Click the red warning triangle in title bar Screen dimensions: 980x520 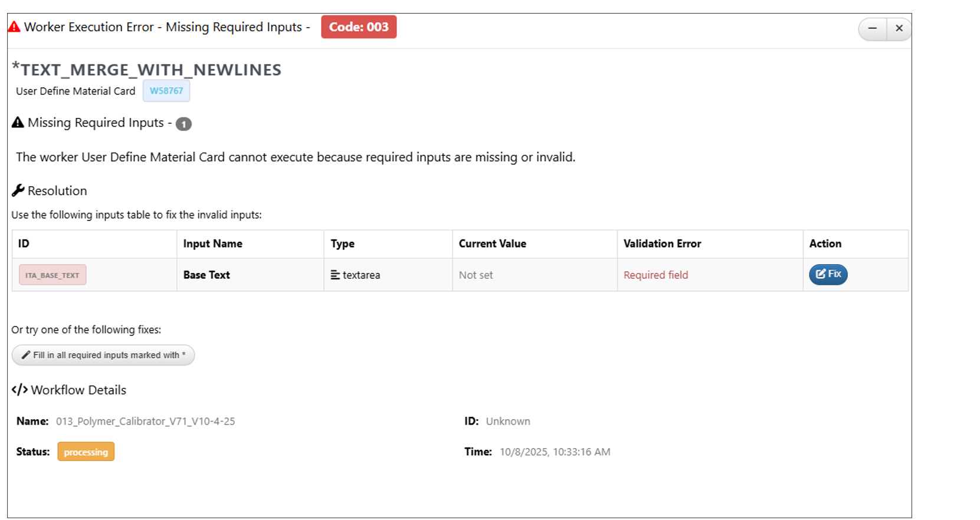(14, 27)
